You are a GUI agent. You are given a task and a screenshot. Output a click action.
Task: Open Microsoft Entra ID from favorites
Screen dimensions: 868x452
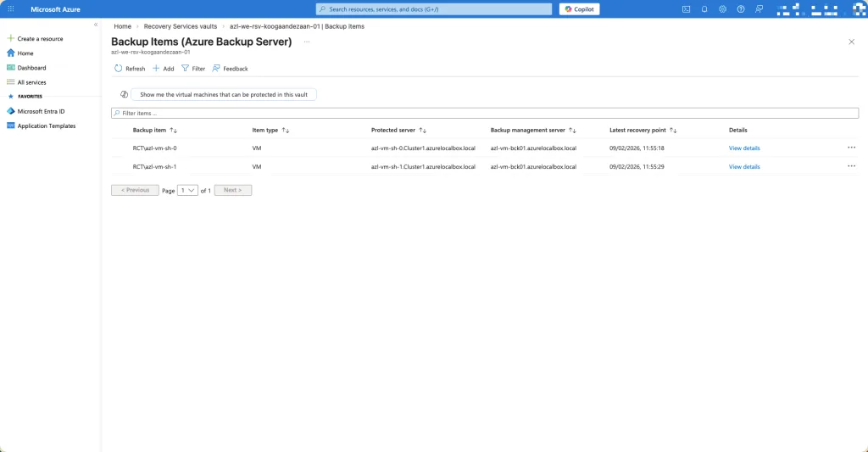[41, 111]
